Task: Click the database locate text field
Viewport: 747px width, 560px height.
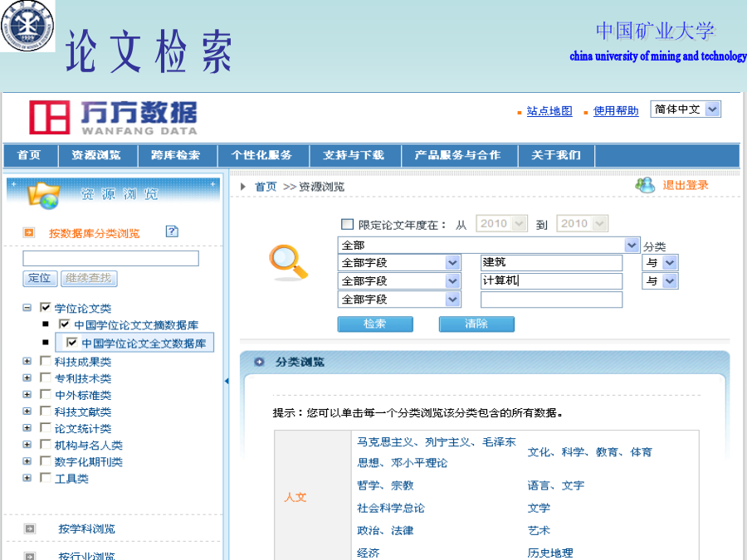Action: click(x=110, y=258)
